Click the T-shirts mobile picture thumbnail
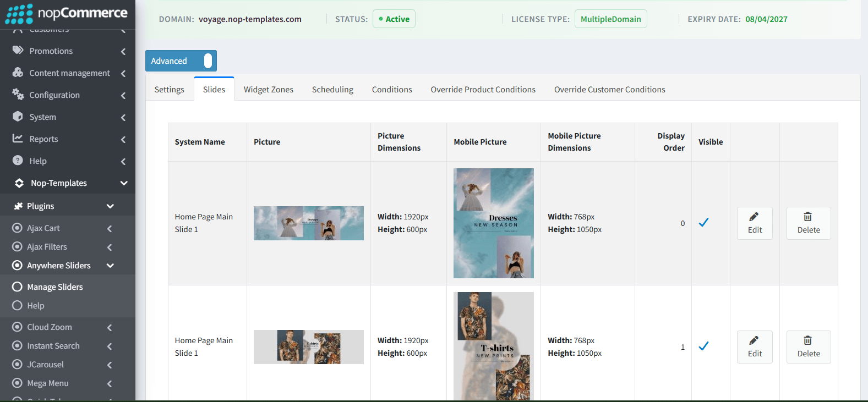868x402 pixels. point(494,346)
